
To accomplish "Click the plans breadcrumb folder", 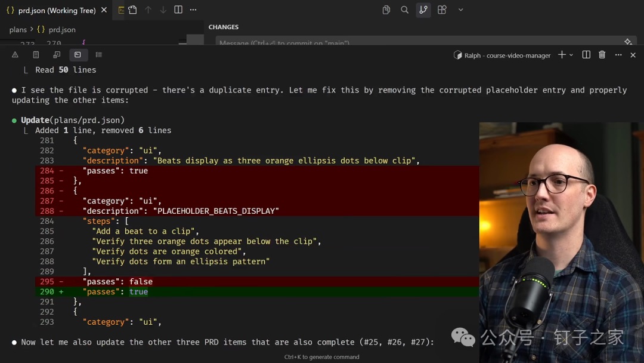I will point(18,30).
